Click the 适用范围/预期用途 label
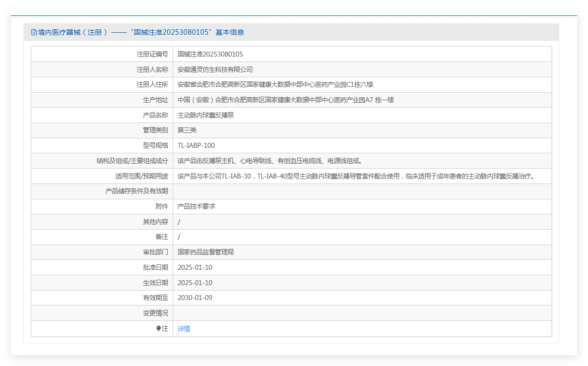Viewport: 588px width, 366px height. tap(141, 177)
